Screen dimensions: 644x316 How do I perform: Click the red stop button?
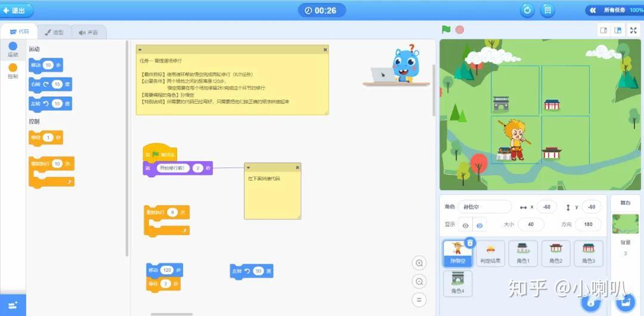460,30
